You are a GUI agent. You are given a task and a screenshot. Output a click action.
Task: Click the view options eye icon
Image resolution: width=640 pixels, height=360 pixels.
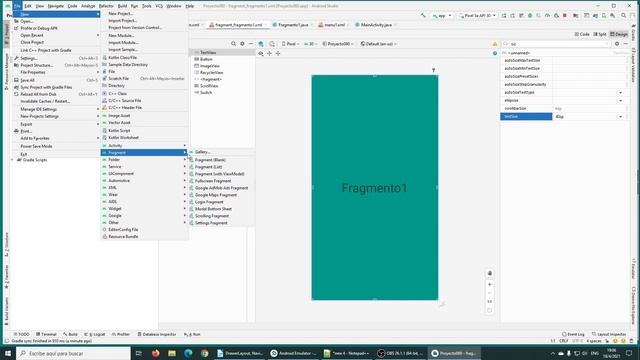tap(261, 53)
